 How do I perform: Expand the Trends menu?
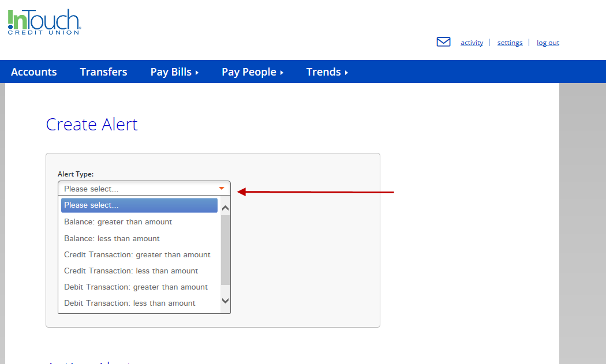pos(327,72)
